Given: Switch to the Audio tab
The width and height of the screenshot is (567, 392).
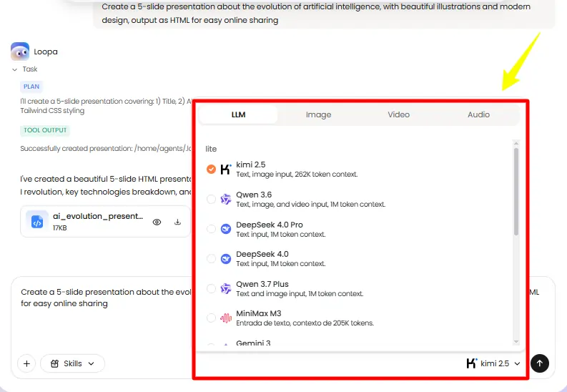Looking at the screenshot, I should 478,114.
